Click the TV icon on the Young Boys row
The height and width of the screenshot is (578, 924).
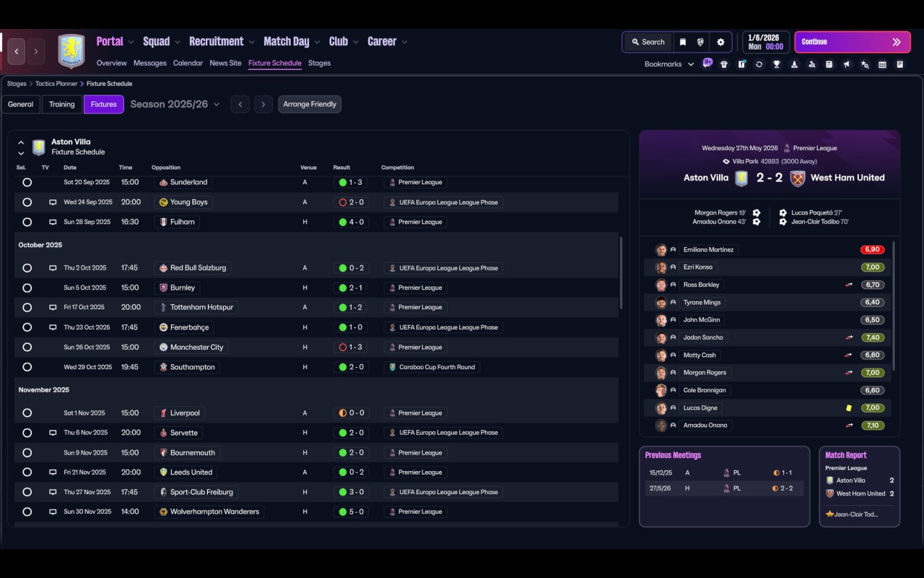tap(53, 202)
